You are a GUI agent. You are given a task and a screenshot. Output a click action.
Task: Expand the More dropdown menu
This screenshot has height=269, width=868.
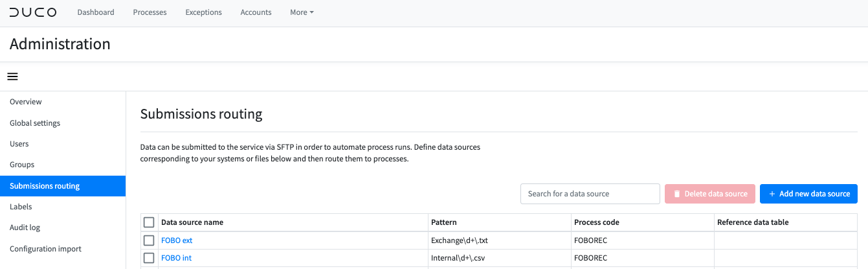(x=302, y=12)
